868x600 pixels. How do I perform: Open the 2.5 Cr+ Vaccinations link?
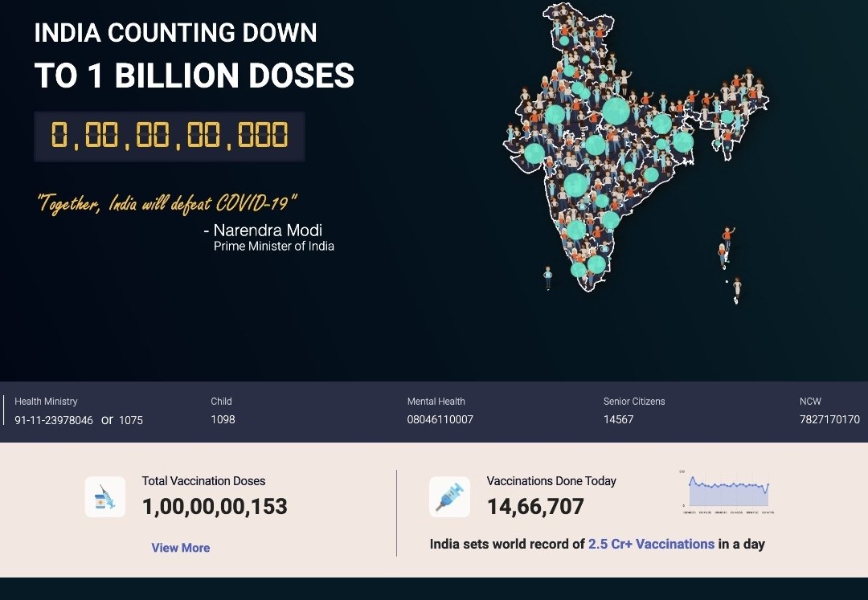tap(651, 544)
